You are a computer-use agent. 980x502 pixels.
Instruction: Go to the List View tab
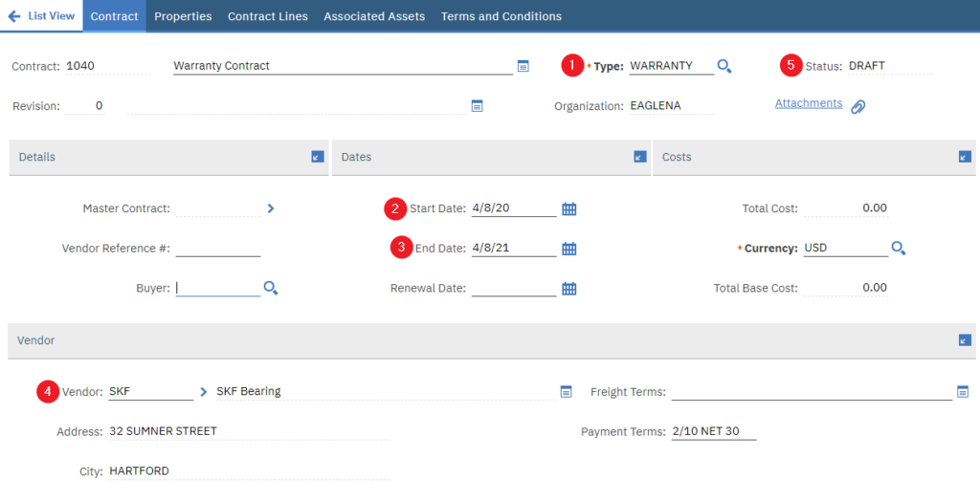(41, 16)
